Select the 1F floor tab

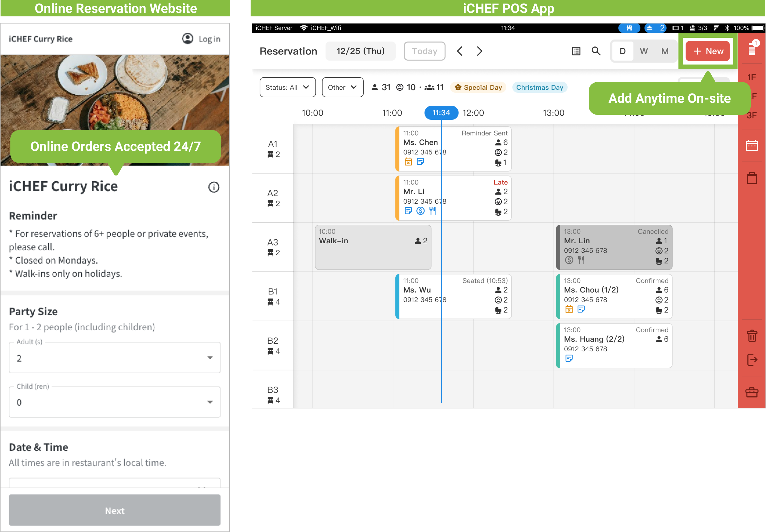click(x=751, y=77)
